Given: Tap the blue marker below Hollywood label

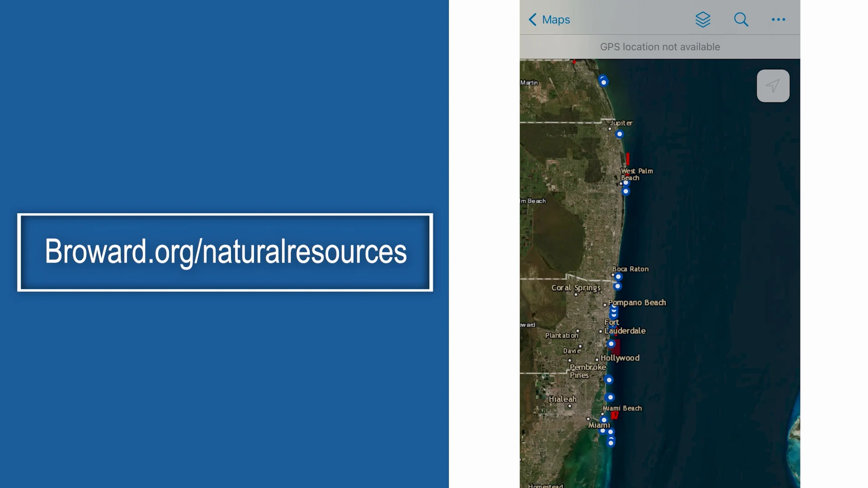Looking at the screenshot, I should click(609, 380).
